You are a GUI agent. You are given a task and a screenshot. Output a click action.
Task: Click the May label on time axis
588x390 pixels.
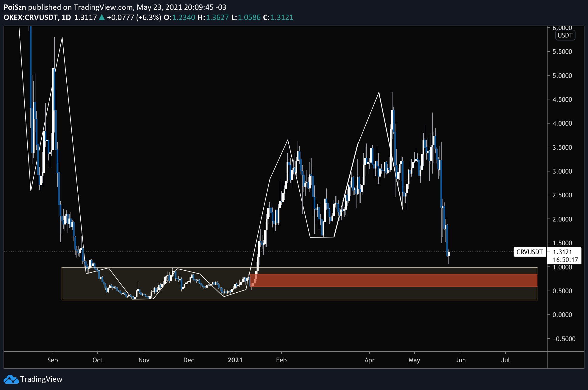point(414,360)
